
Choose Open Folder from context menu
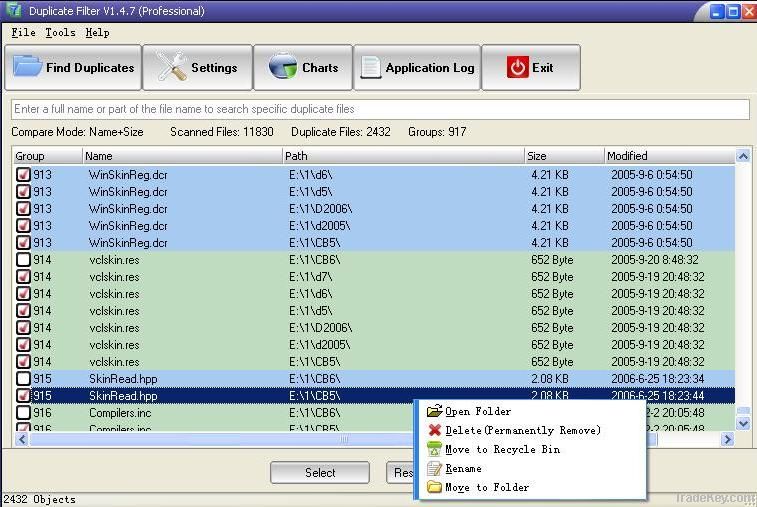click(x=531, y=411)
